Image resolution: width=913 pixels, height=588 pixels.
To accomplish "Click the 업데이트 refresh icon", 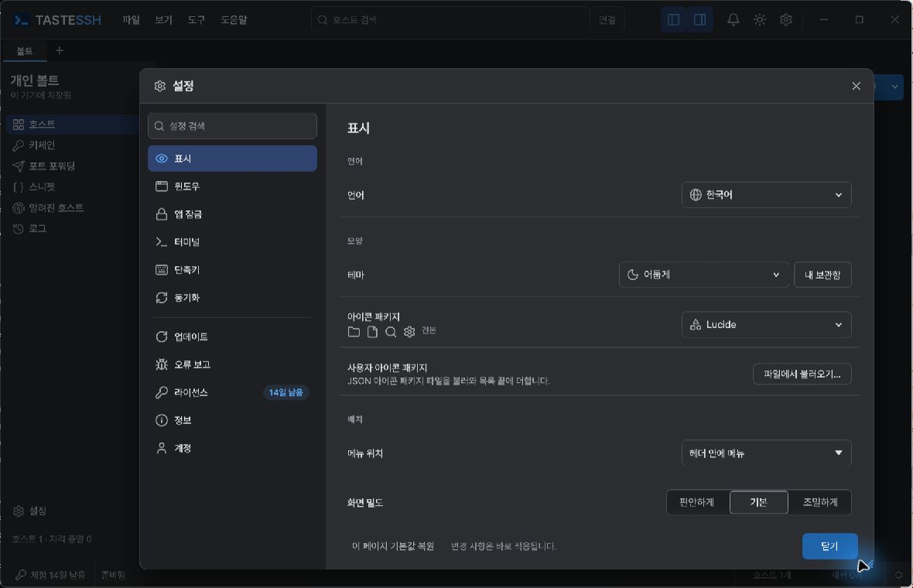I will click(x=161, y=337).
